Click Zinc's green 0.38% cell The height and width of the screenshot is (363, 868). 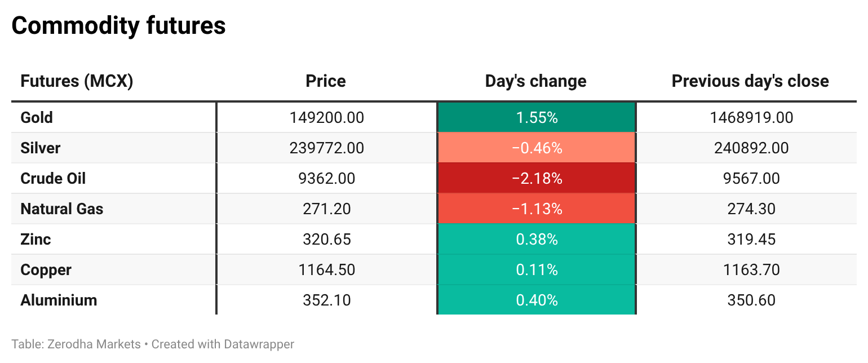point(537,239)
